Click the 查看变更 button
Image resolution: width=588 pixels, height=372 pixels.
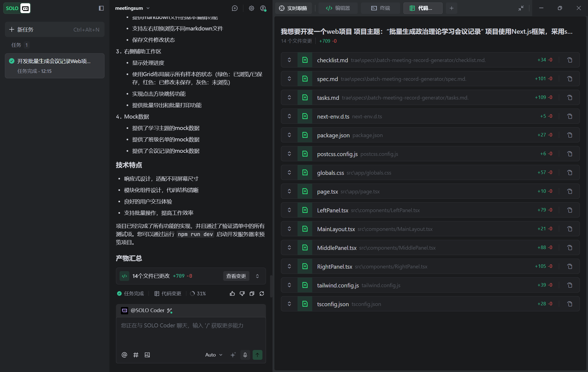click(236, 276)
